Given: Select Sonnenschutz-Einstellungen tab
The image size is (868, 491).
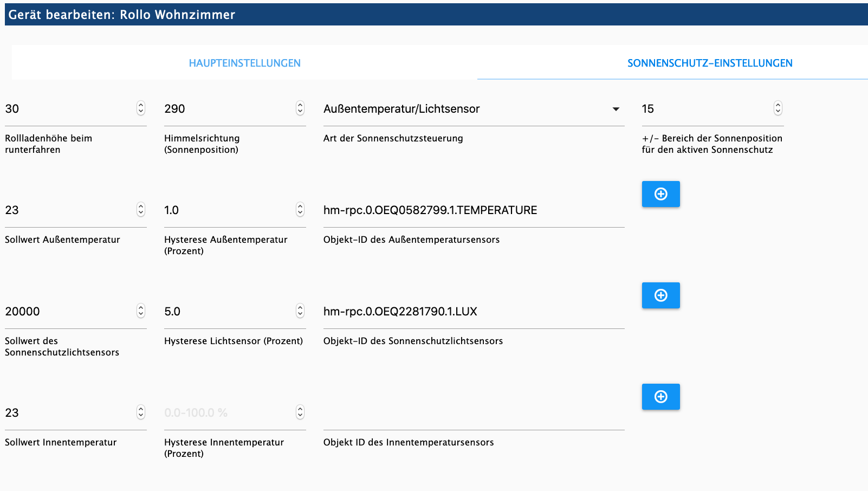Looking at the screenshot, I should pyautogui.click(x=710, y=63).
